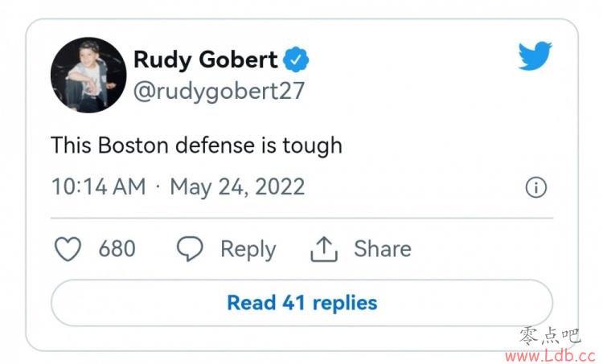Click the Chinese watermark text
The height and width of the screenshot is (364, 603).
(x=550, y=336)
